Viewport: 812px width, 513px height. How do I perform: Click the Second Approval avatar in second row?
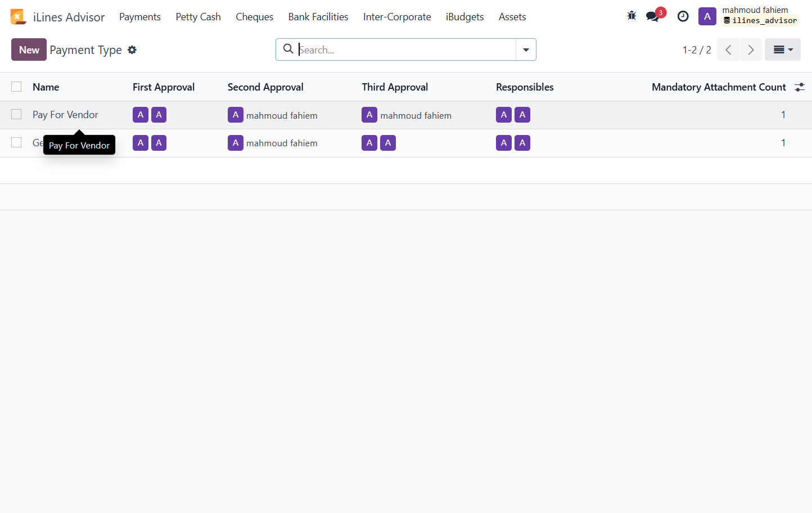tap(236, 143)
